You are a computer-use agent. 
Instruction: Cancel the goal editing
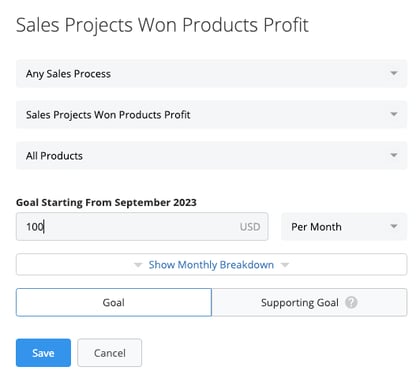pos(110,353)
